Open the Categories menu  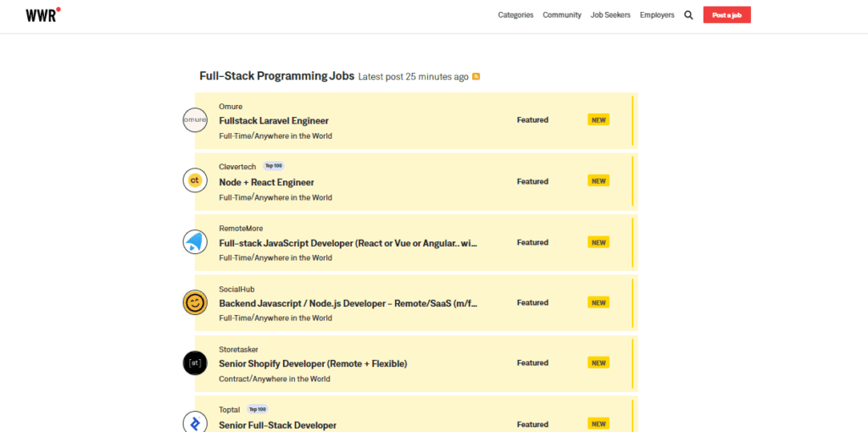(x=515, y=15)
